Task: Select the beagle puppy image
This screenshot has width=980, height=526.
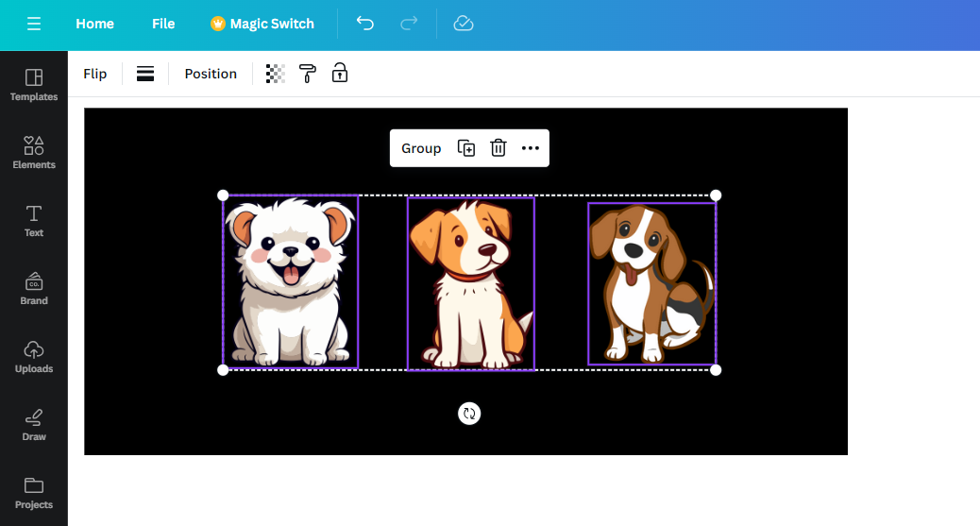Action: [651, 283]
